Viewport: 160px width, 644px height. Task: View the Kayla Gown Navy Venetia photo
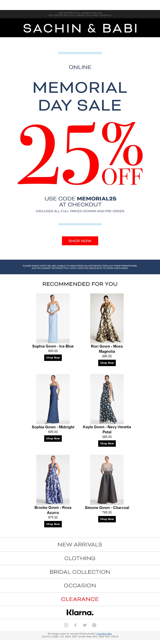(107, 399)
